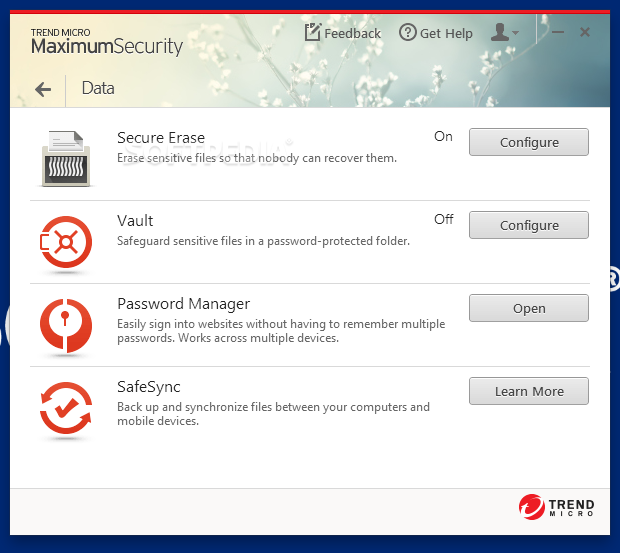Click the Vault 'Off' status
The height and width of the screenshot is (553, 620).
point(444,219)
